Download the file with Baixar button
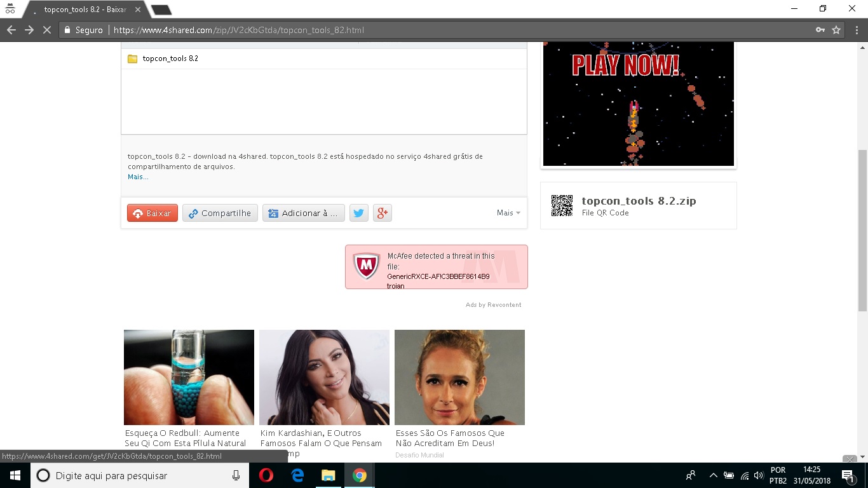868x488 pixels. 153,213
